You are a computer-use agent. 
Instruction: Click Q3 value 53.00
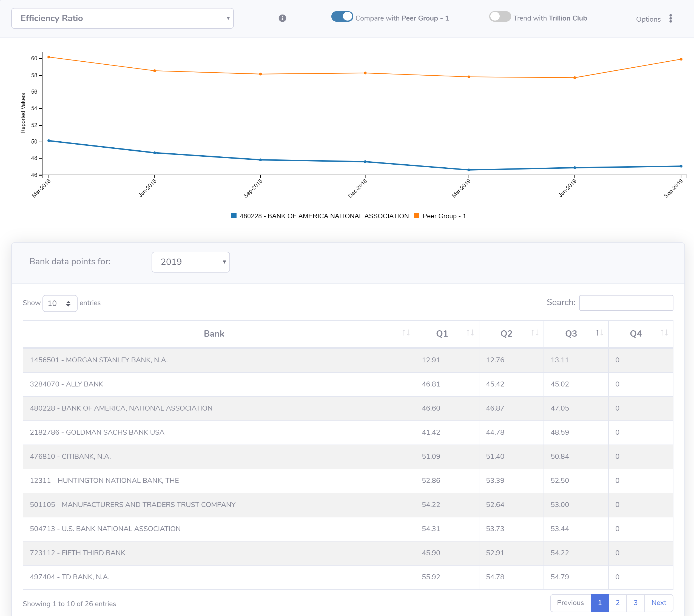[559, 505]
